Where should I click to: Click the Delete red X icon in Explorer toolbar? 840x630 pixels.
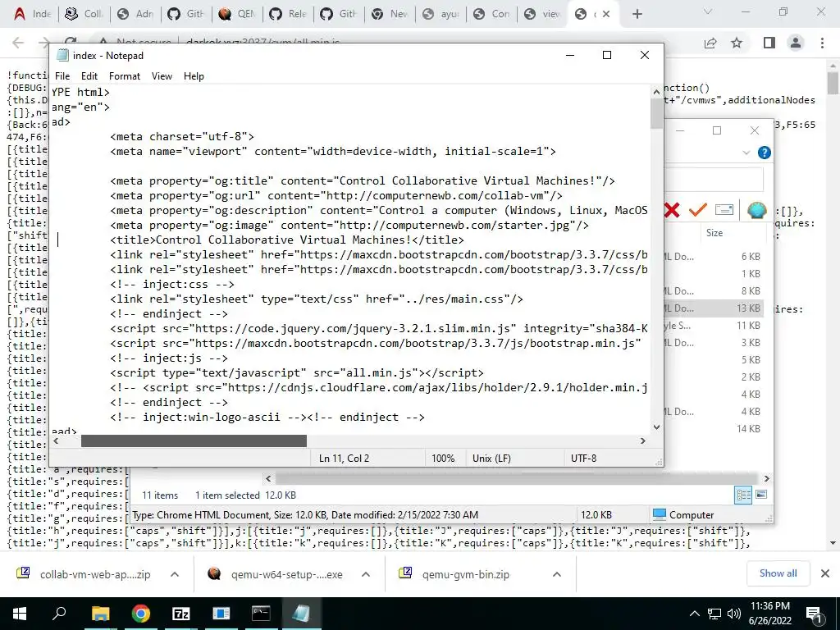pyautogui.click(x=672, y=210)
